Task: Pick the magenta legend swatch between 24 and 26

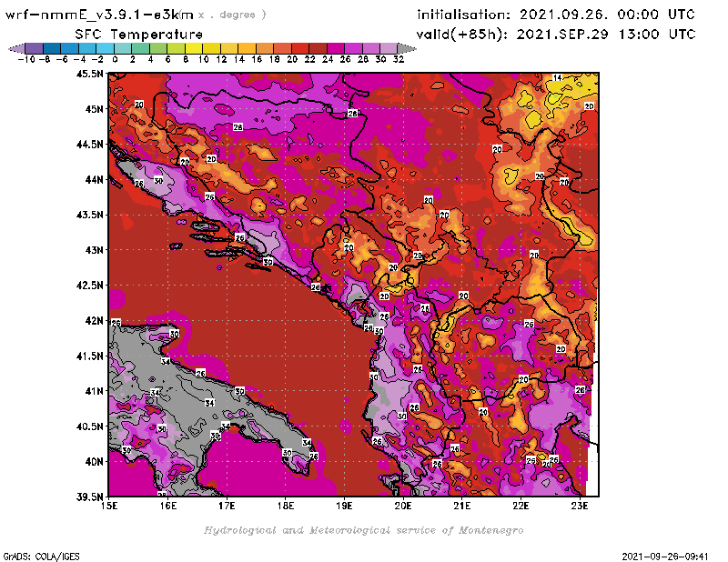Action: (x=336, y=48)
